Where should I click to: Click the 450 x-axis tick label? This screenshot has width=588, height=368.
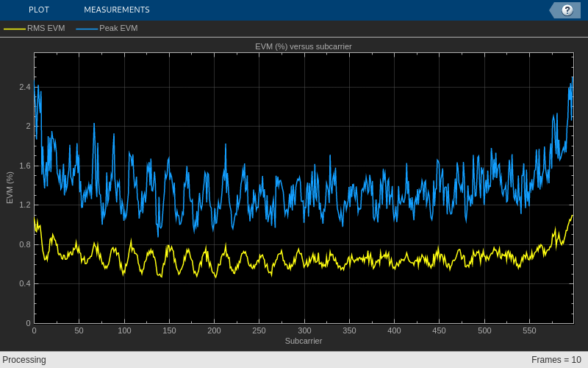click(x=439, y=330)
